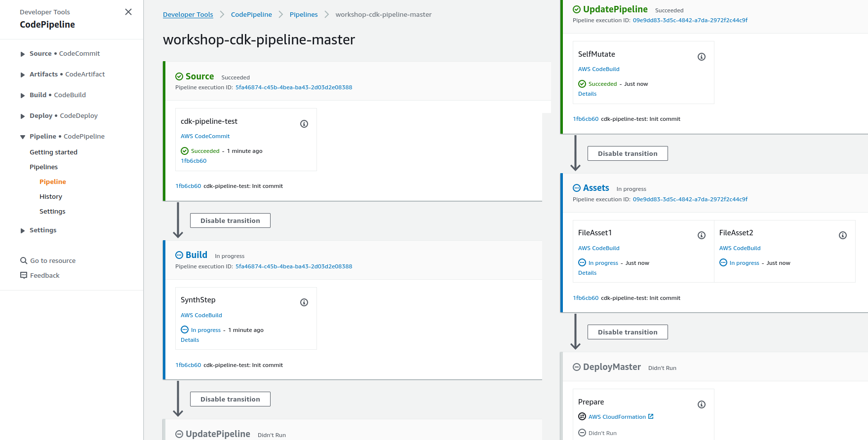Open Getting started in sidebar
The height and width of the screenshot is (440, 868).
(x=53, y=152)
